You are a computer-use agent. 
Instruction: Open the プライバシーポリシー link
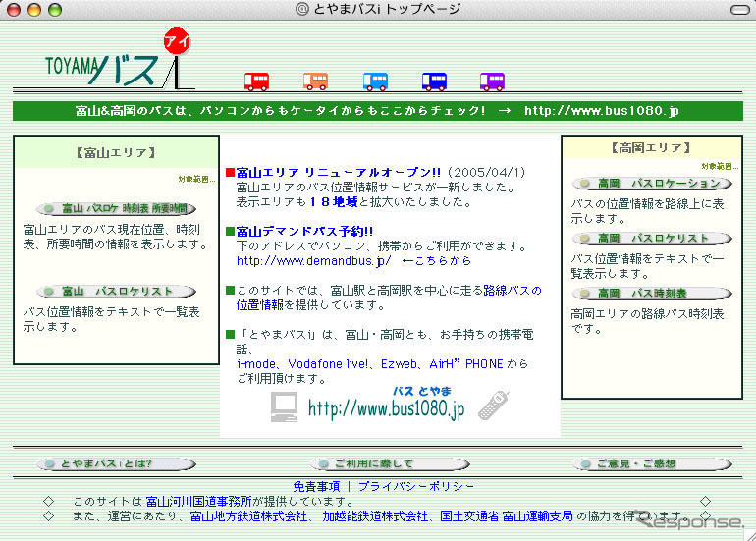coord(415,486)
